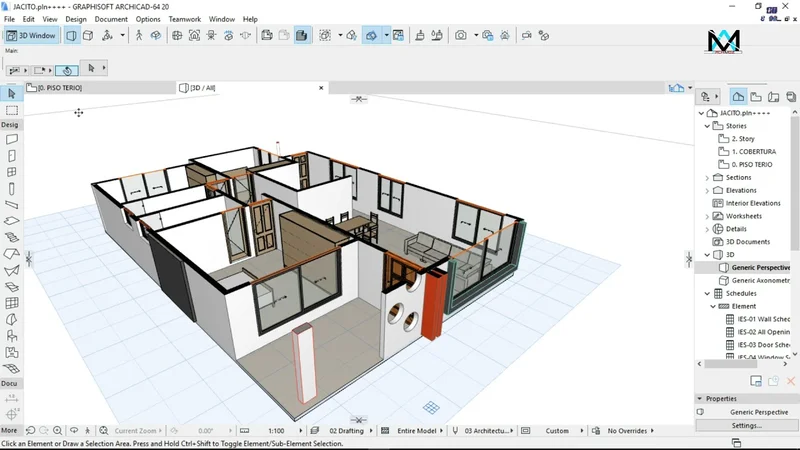Click the grayed 0.00° angle field
Viewport: 800px width, 450px height.
(206, 431)
